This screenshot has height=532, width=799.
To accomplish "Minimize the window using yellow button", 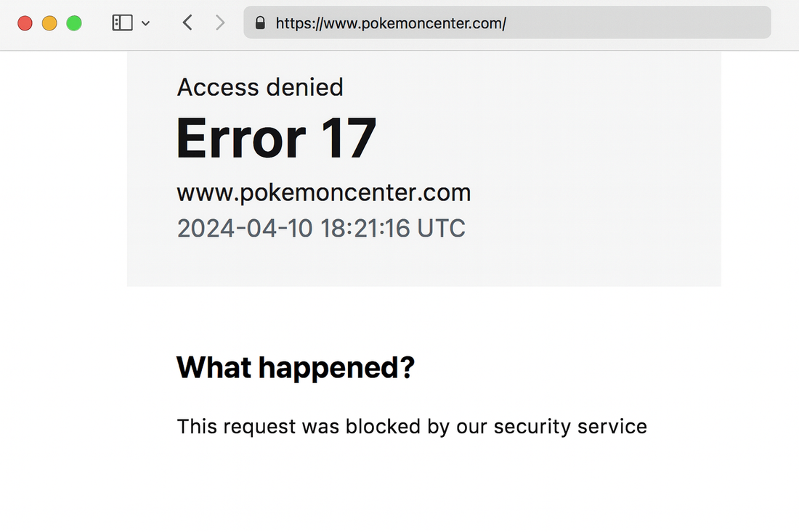I will 49,23.
